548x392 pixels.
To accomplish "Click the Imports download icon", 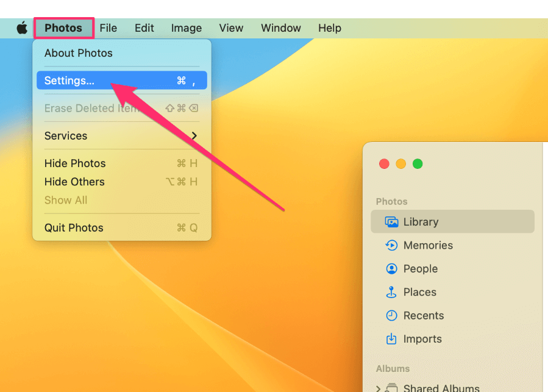I will (391, 339).
